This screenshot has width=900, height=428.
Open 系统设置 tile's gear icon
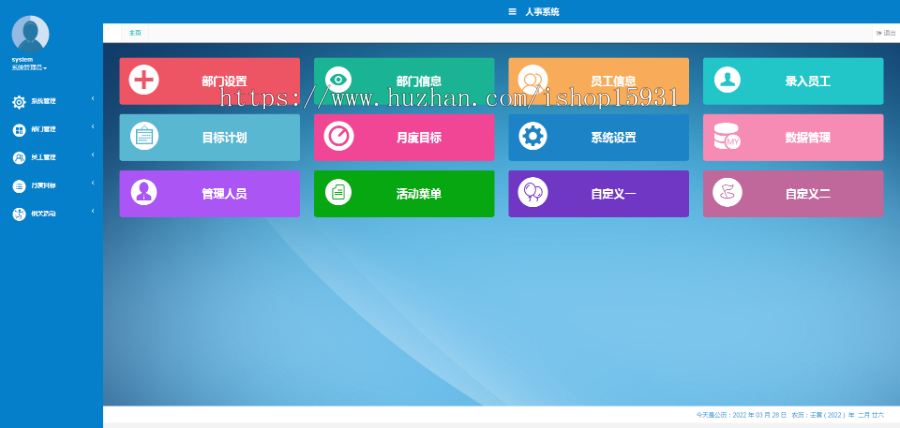(x=533, y=137)
